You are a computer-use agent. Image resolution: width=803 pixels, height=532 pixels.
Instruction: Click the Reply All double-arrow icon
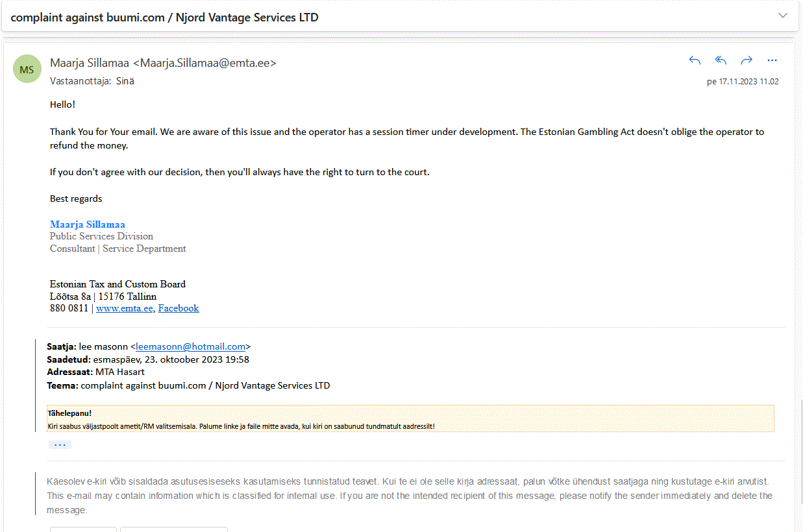tap(721, 60)
